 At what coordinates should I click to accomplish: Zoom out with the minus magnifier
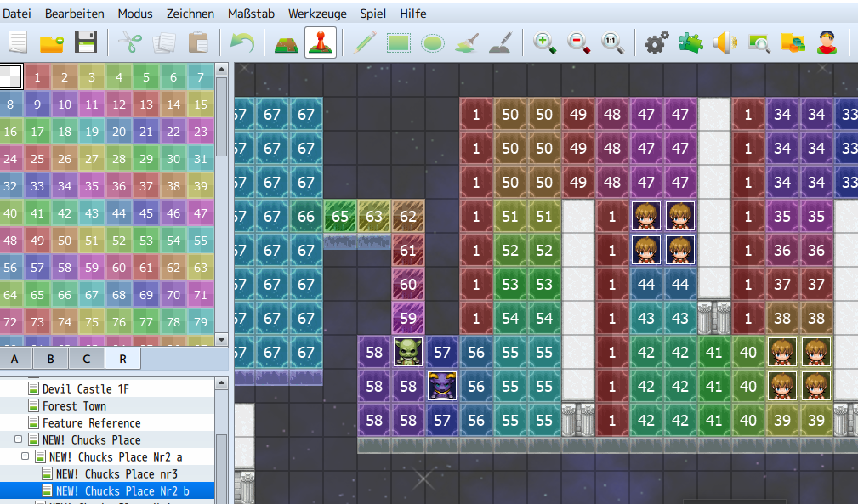578,42
